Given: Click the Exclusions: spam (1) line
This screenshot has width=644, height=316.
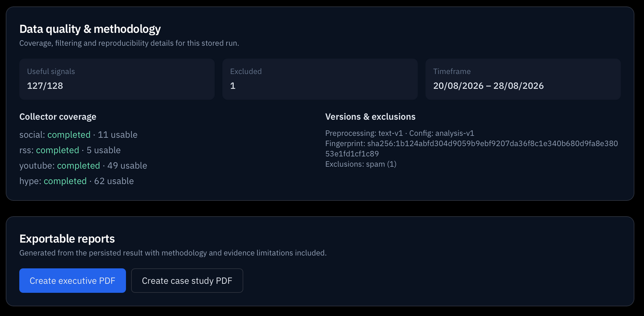Looking at the screenshot, I should (361, 164).
